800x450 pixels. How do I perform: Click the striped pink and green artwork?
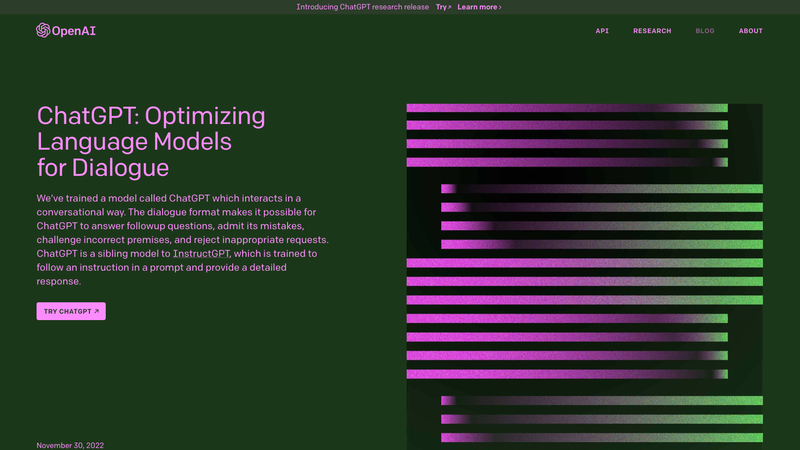pyautogui.click(x=585, y=277)
